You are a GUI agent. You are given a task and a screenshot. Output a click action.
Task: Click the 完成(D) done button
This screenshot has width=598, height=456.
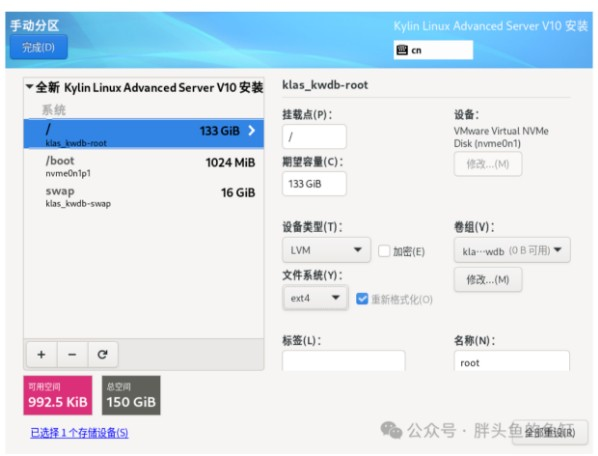[x=39, y=47]
